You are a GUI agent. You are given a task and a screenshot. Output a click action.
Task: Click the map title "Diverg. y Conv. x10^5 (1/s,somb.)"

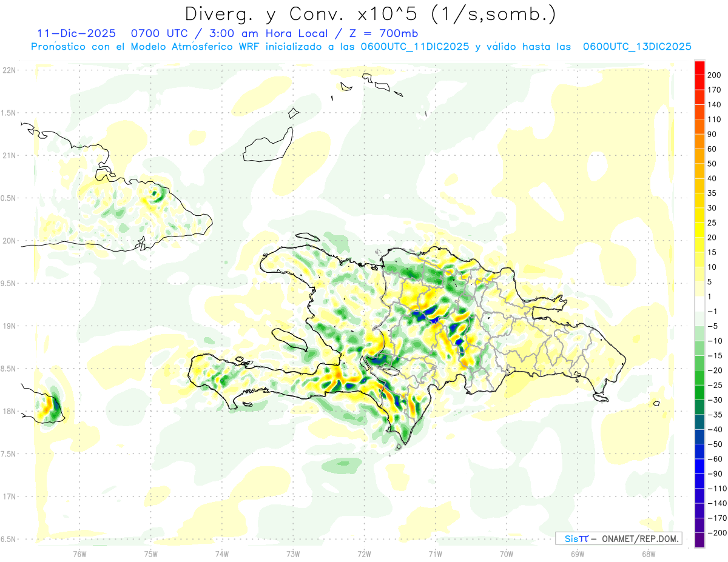370,13
